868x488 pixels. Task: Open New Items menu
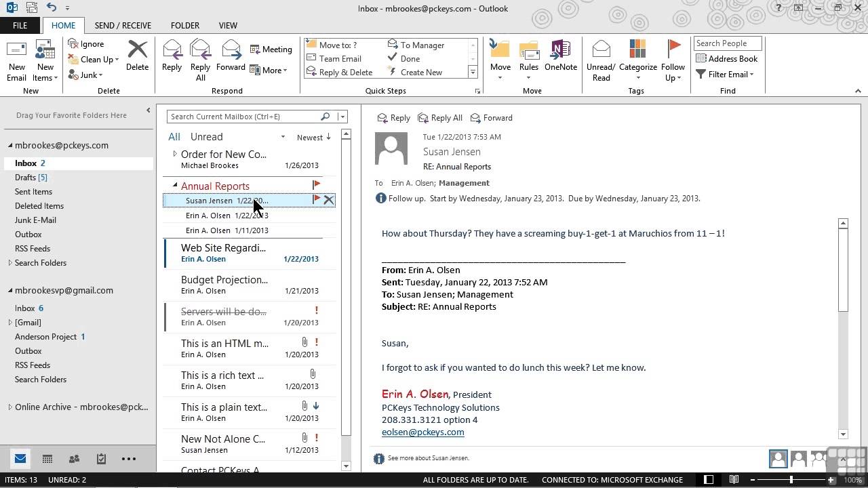[x=45, y=61]
